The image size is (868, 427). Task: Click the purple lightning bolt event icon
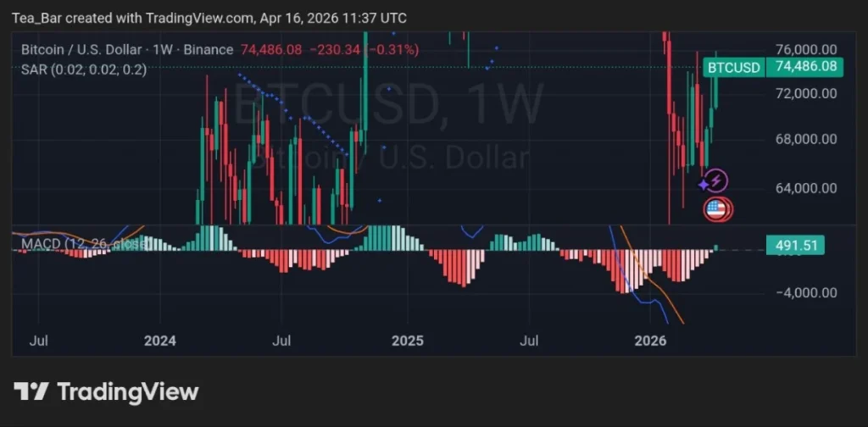coord(717,180)
